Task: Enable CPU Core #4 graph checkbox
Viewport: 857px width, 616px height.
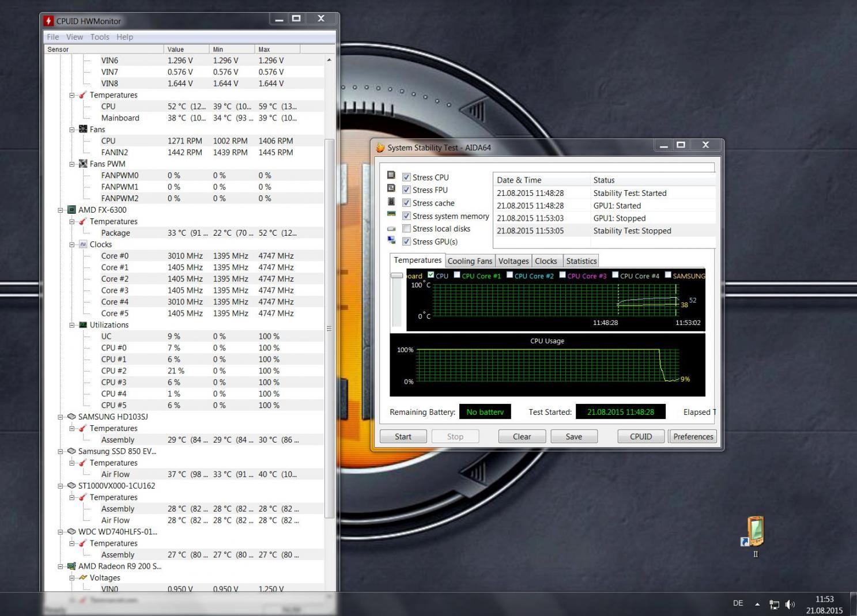Action: (615, 275)
